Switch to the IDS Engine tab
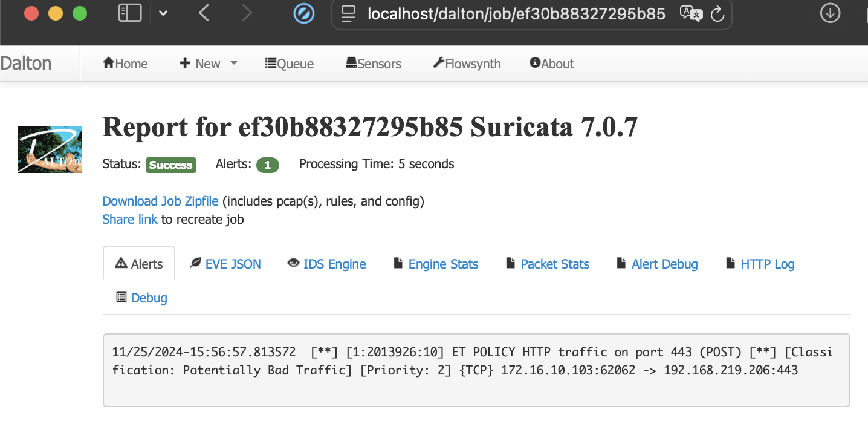The height and width of the screenshot is (438, 868). pos(327,264)
